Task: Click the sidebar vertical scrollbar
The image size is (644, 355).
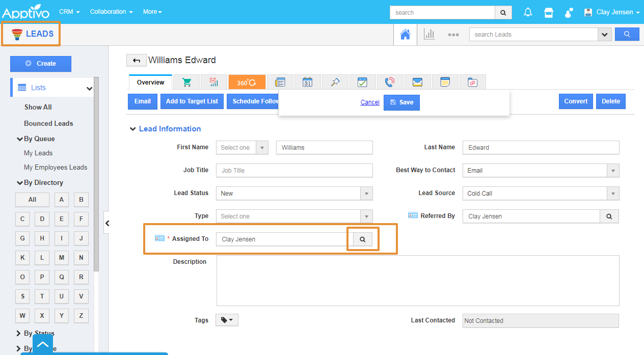Action: [x=96, y=173]
